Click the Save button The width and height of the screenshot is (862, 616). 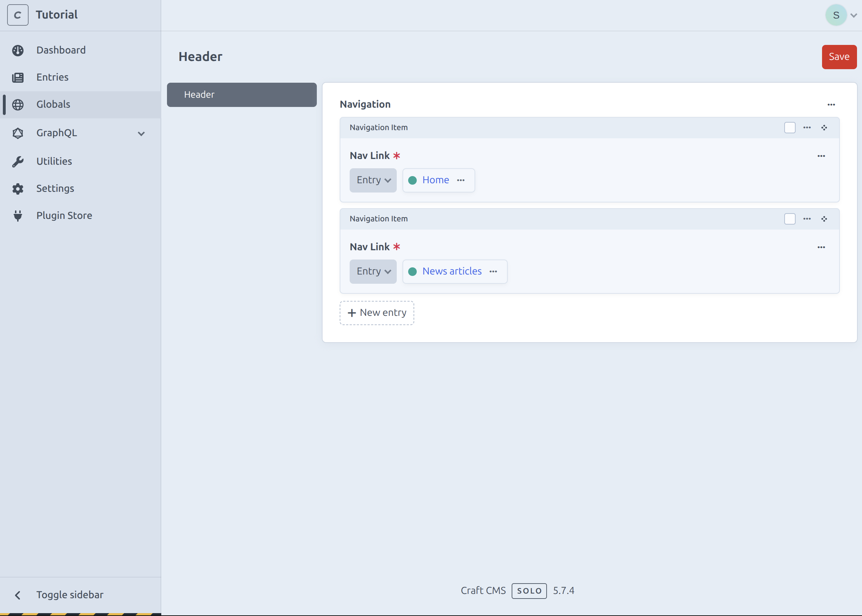tap(839, 57)
